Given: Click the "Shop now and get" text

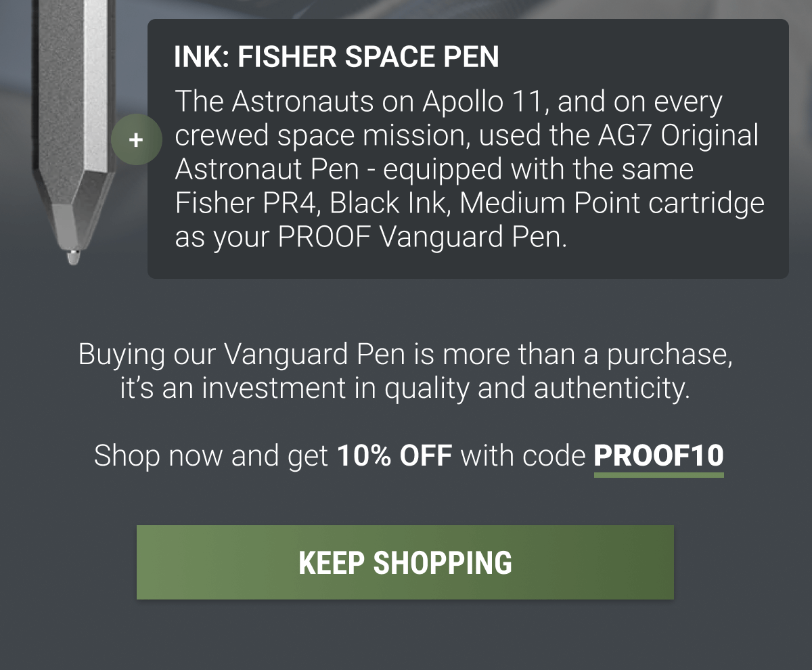Looking at the screenshot, I should click(211, 455).
